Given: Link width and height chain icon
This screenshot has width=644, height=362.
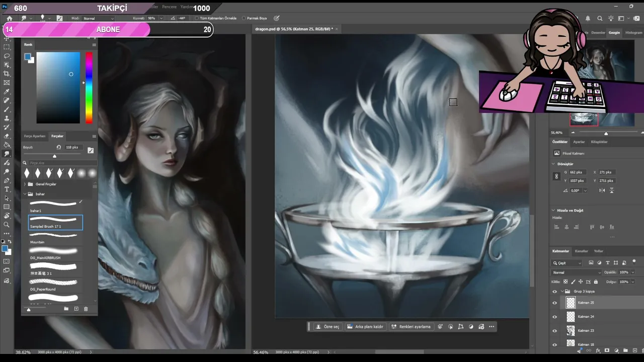Looking at the screenshot, I should [x=556, y=176].
